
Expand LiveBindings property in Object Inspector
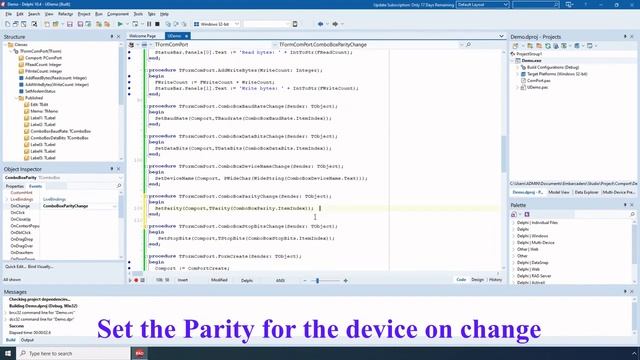[7, 199]
